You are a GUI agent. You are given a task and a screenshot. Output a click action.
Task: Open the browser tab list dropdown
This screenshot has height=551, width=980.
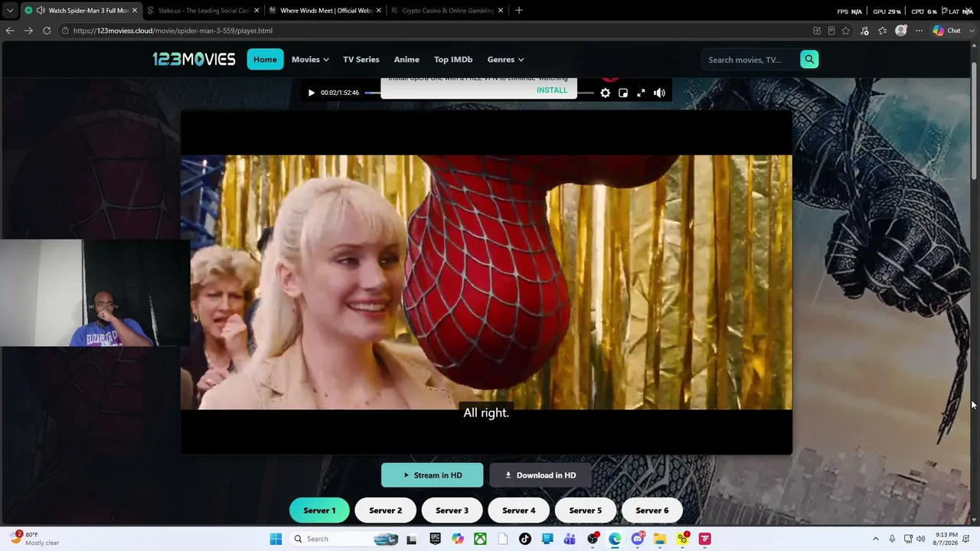(x=9, y=10)
